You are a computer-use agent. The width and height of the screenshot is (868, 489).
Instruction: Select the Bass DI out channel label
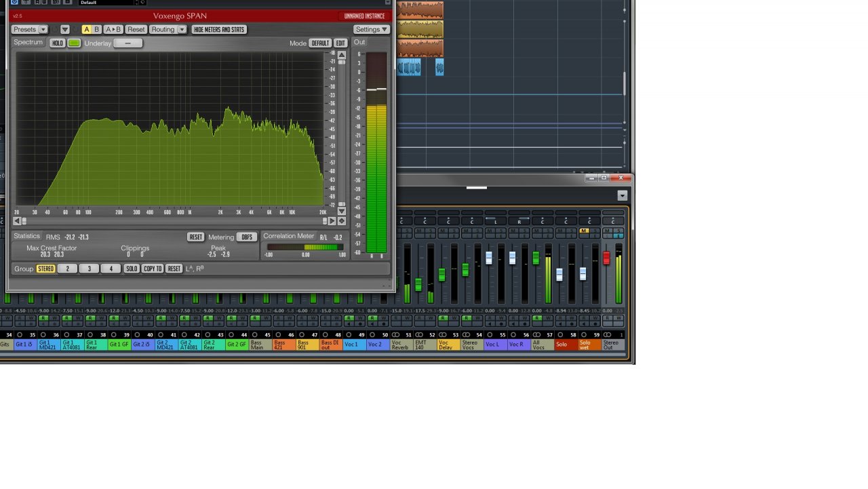click(330, 345)
